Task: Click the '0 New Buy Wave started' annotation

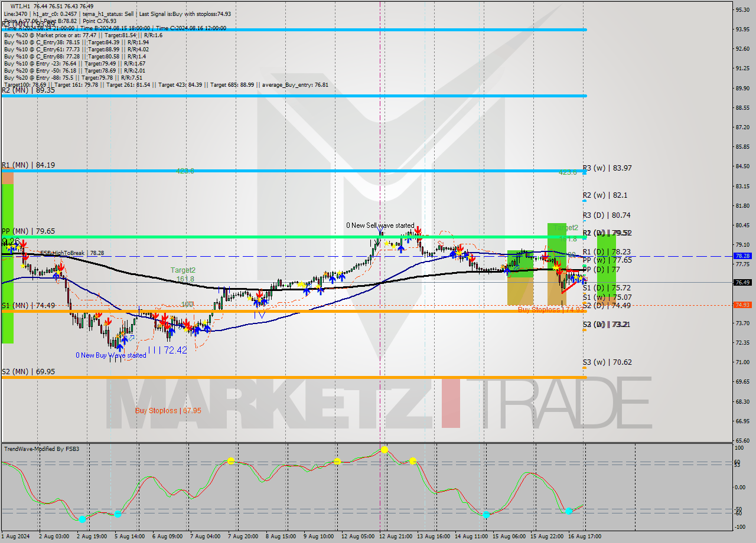Action: pos(111,355)
